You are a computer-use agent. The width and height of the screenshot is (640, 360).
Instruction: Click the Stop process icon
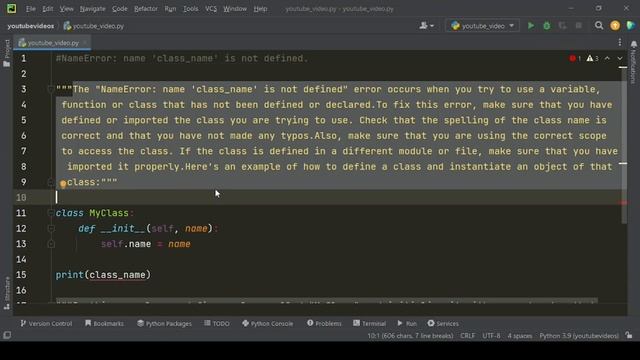578,26
